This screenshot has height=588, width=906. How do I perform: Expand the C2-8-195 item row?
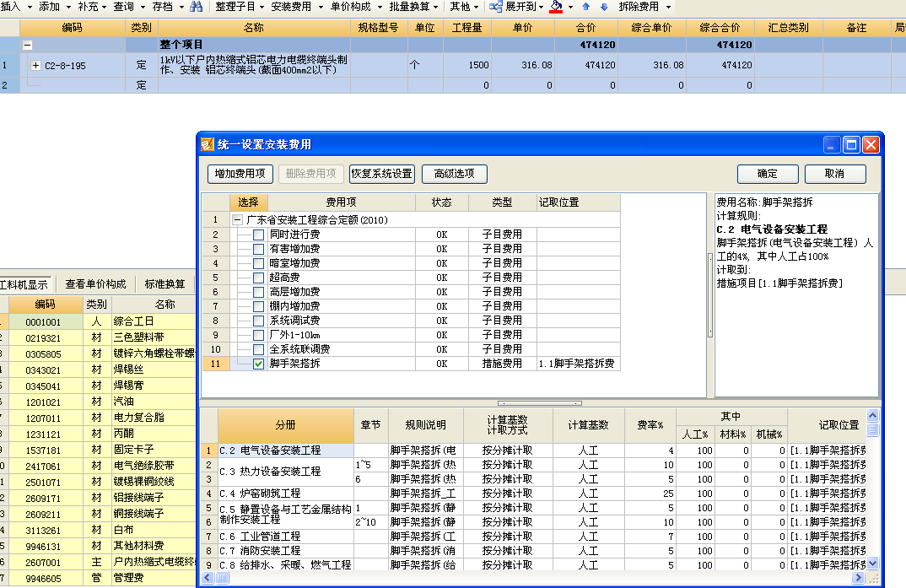[x=35, y=66]
